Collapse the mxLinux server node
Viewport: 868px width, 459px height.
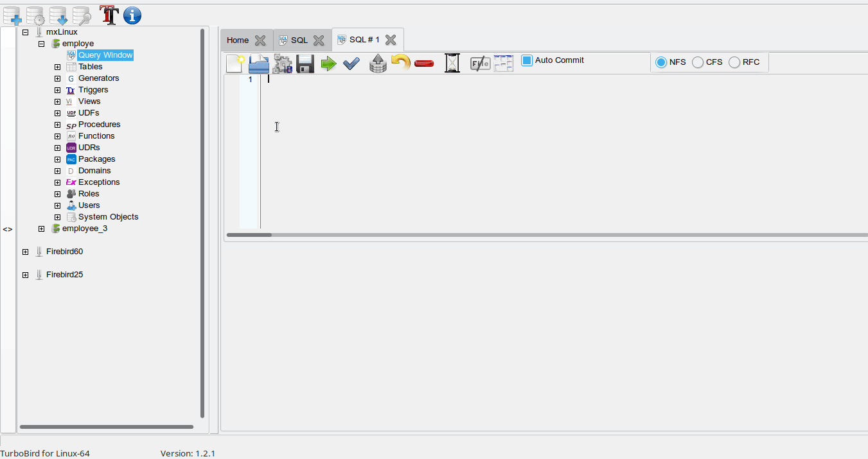(25, 32)
